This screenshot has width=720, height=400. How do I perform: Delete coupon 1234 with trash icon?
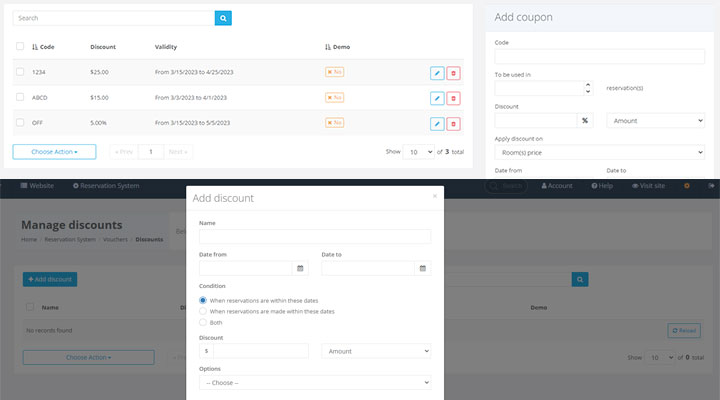[453, 73]
